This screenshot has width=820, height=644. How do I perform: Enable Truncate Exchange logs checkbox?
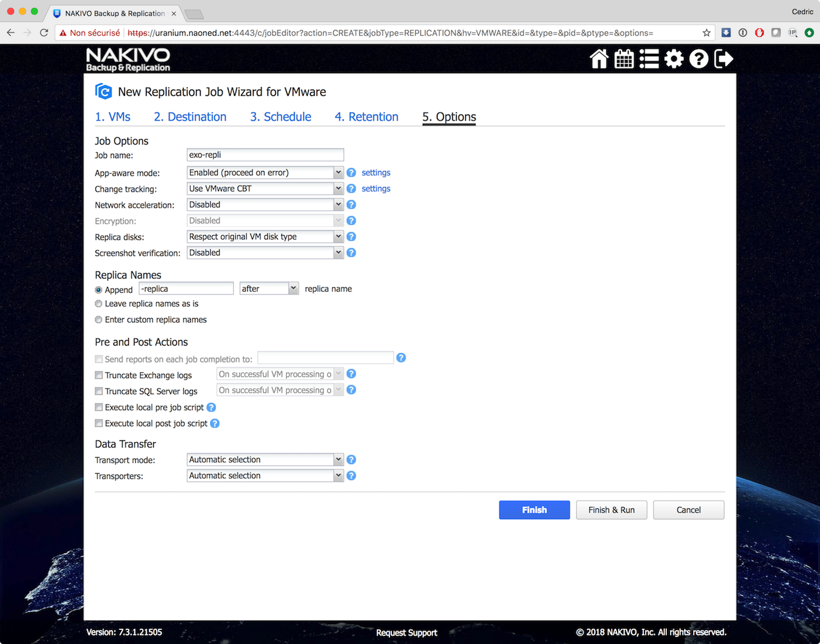click(x=99, y=375)
